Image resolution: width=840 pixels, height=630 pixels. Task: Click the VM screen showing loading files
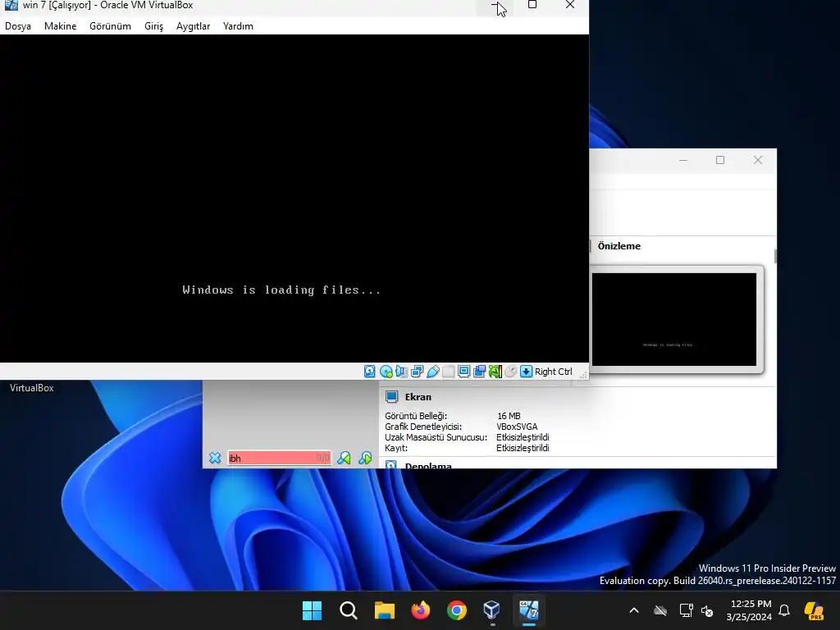point(294,199)
